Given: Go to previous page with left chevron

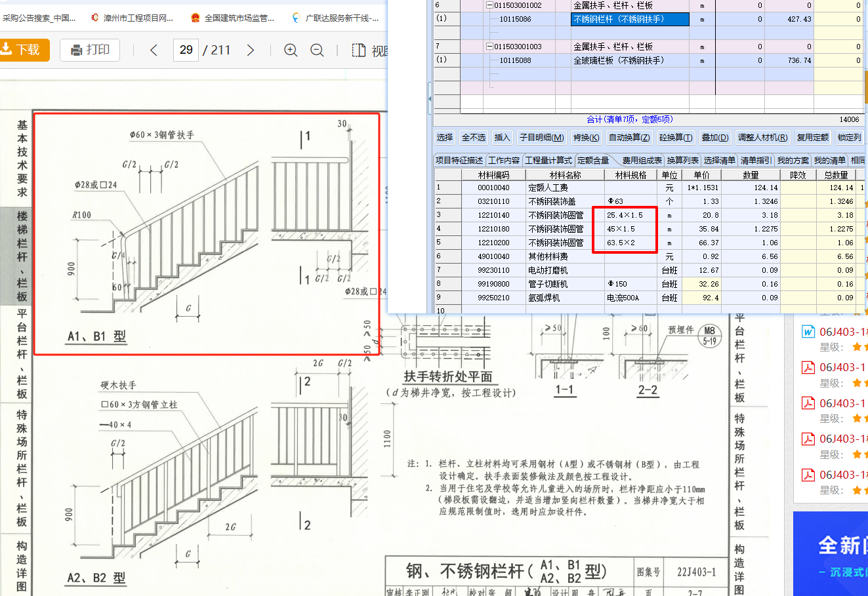Looking at the screenshot, I should pyautogui.click(x=154, y=50).
